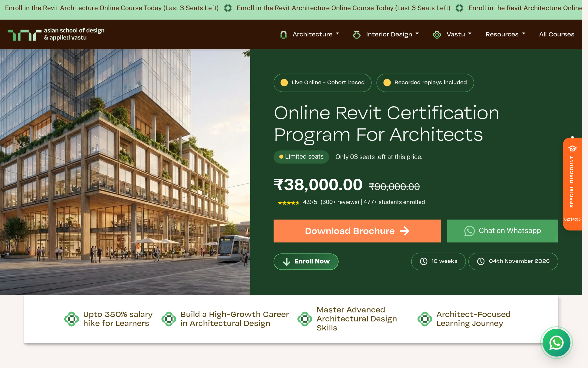Click the star rating icons
This screenshot has height=368, width=588.
(288, 202)
